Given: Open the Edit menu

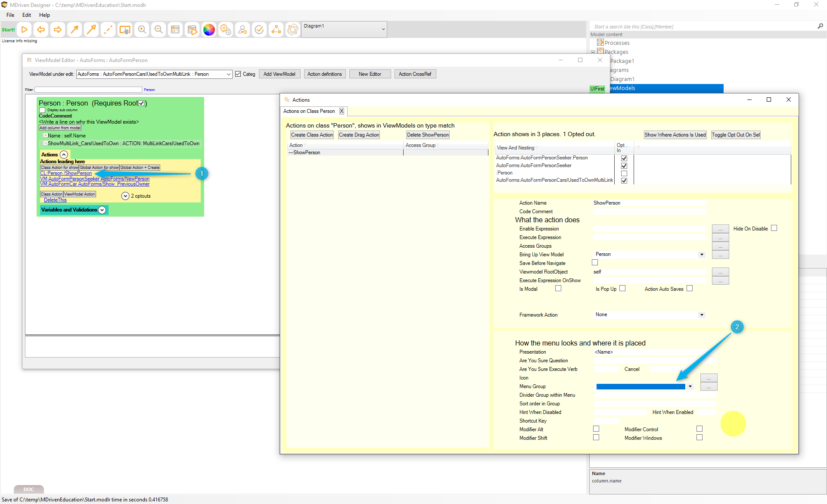Looking at the screenshot, I should (x=27, y=15).
